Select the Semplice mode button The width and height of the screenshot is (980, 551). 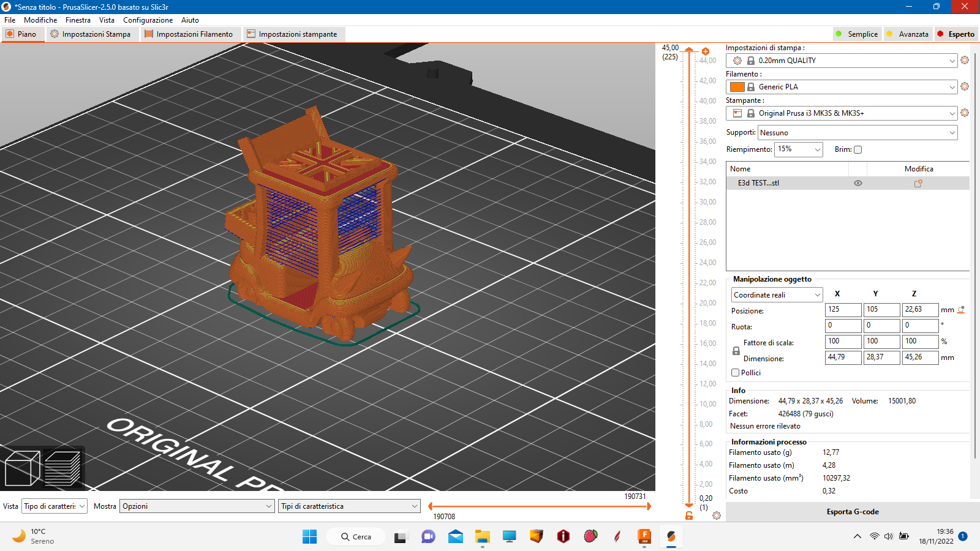856,34
